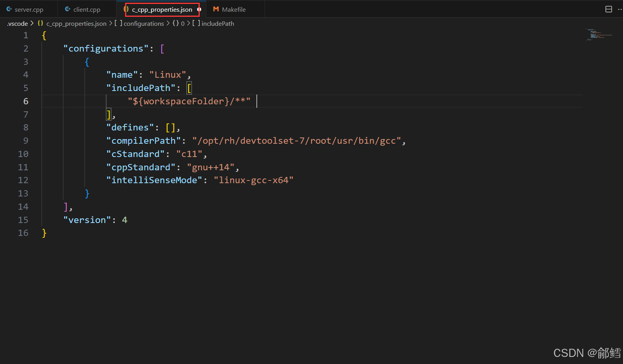Open the .vscode breadcrumb folder
Image resolution: width=623 pixels, height=364 pixels.
pos(18,23)
